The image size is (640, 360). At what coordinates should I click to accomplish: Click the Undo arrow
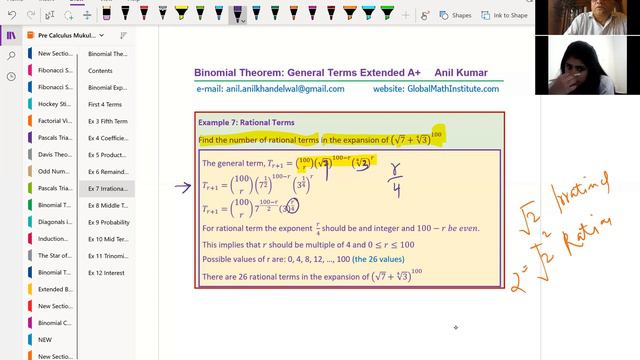[12, 16]
